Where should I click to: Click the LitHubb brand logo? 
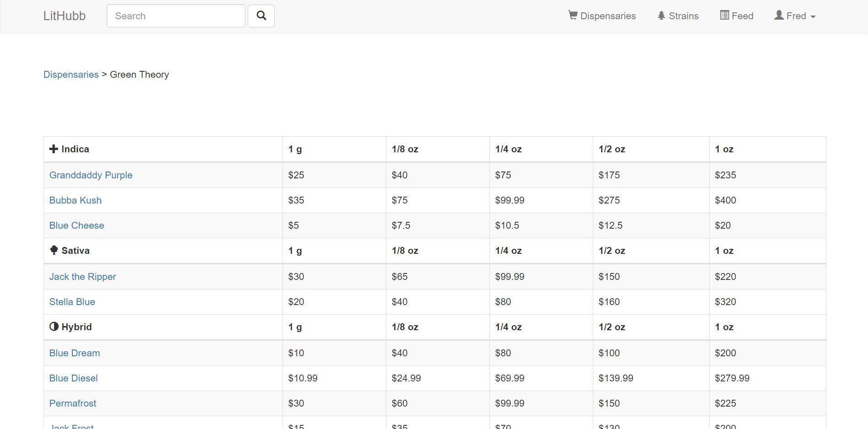coord(65,16)
